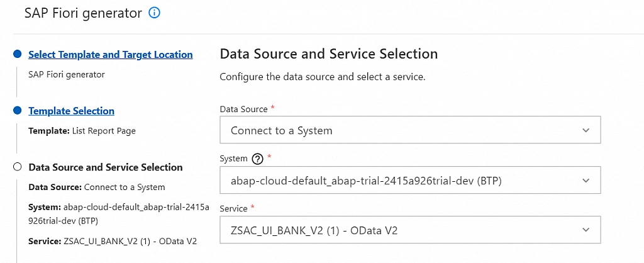Viewport: 644px width, 263px height.
Task: Click the chevron arrow in Data Source field
Action: coord(586,130)
